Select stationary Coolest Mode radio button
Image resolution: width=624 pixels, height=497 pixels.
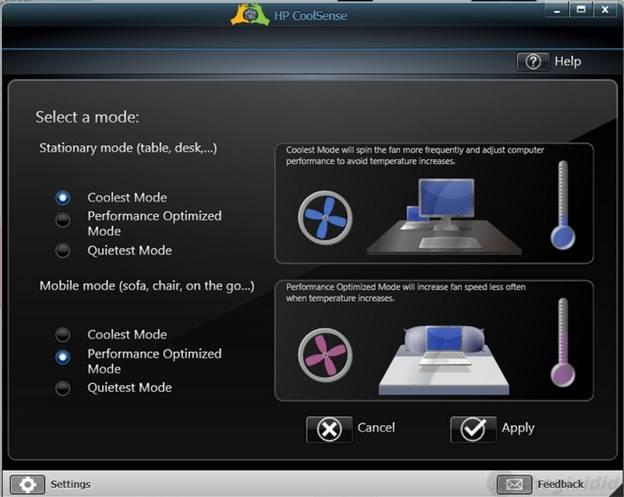coord(62,198)
